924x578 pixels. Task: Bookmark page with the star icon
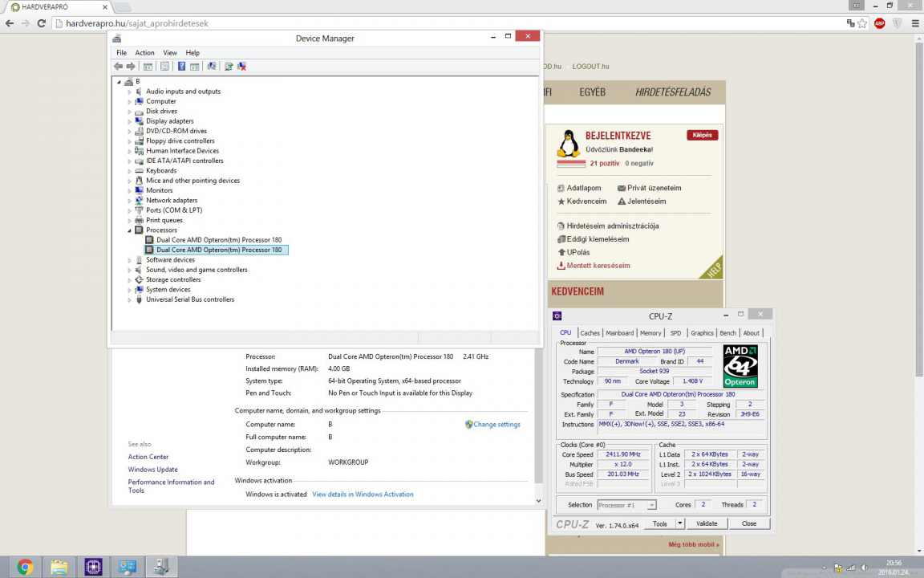pos(862,23)
